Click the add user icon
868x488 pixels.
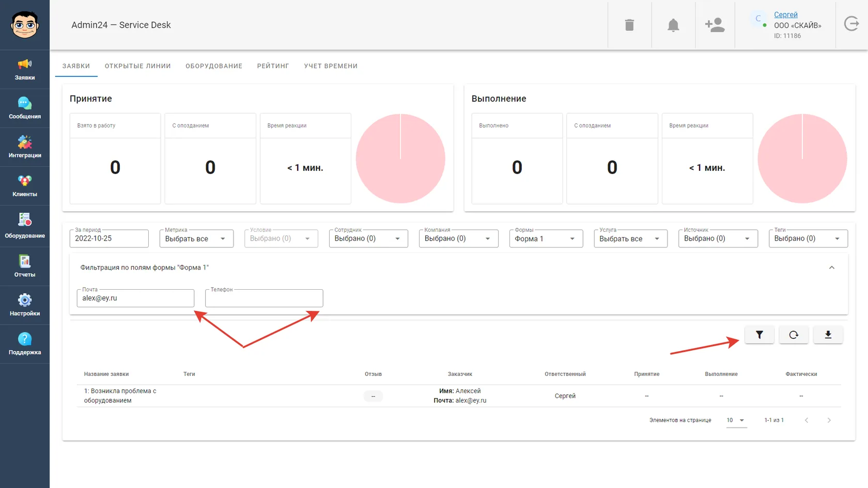715,25
